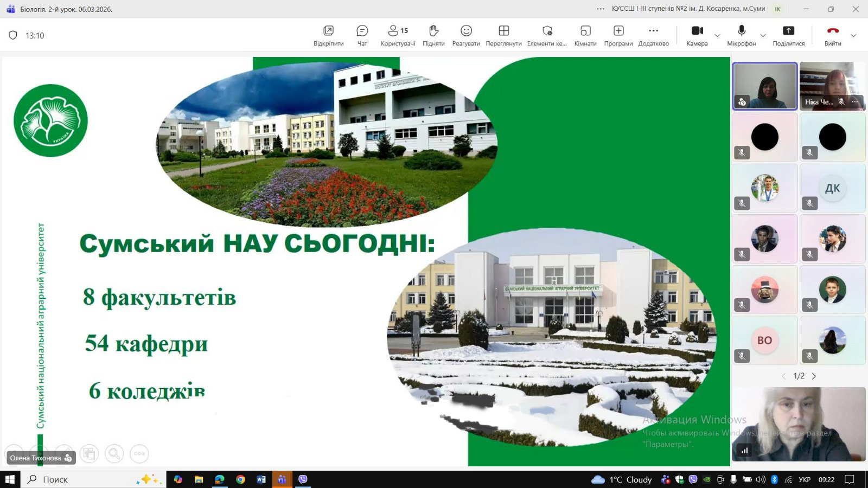Pop out the view (Відкріпити)

point(328,35)
